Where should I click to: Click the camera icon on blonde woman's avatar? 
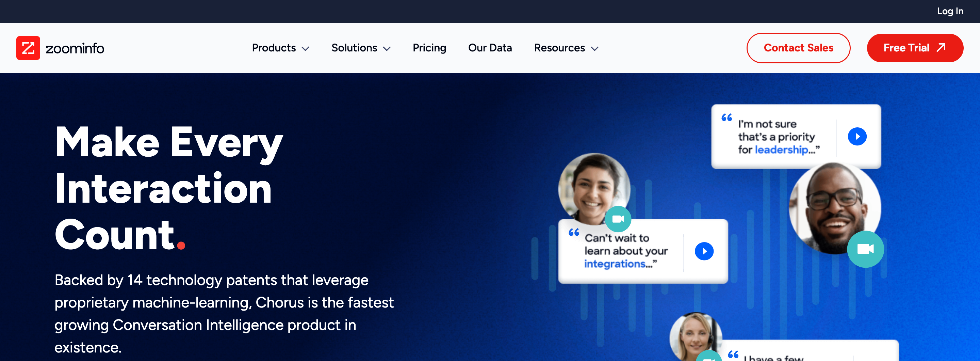coord(708,357)
